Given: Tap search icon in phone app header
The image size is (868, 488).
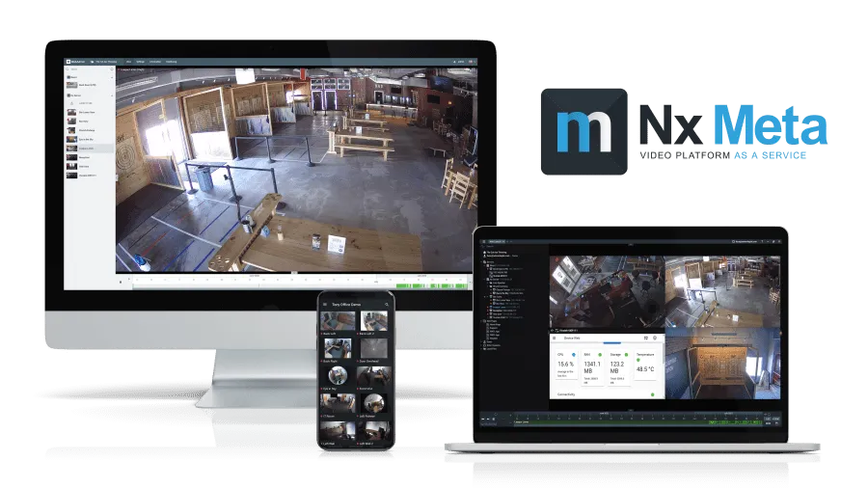Looking at the screenshot, I should point(387,305).
